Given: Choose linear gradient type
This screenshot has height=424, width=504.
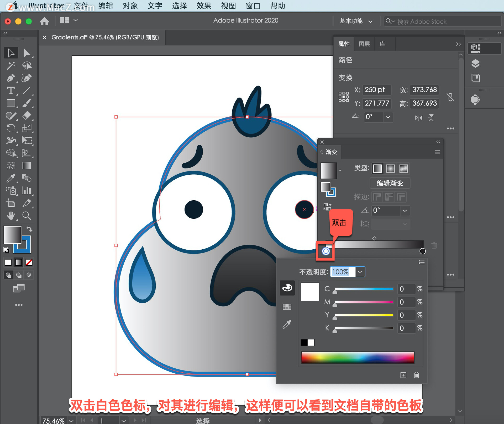Looking at the screenshot, I should [377, 169].
